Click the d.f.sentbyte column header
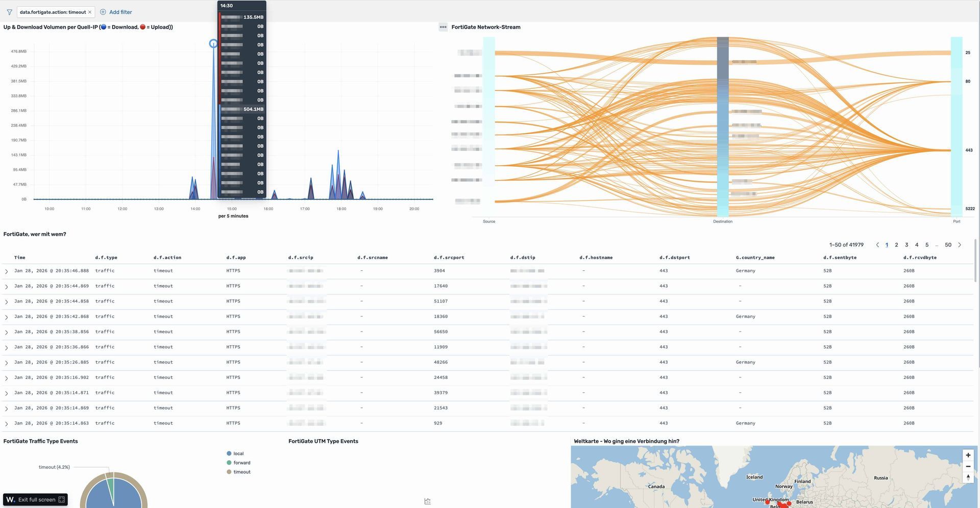The image size is (980, 508). point(840,258)
